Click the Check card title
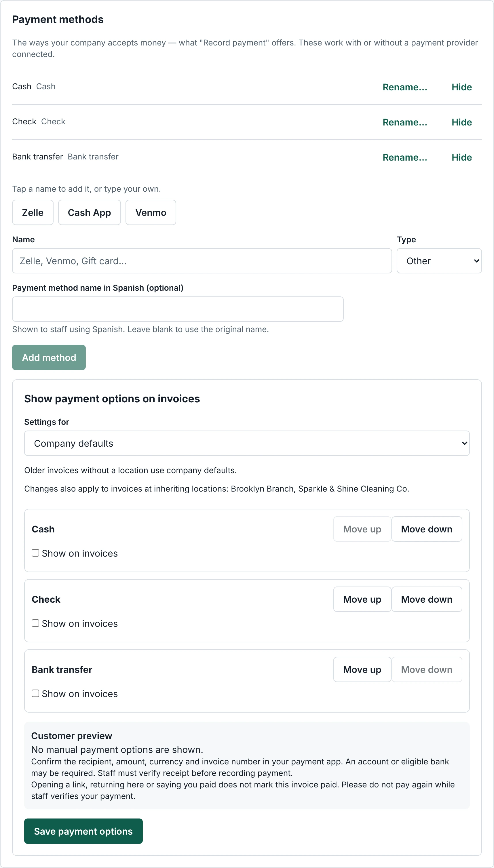 coord(46,599)
